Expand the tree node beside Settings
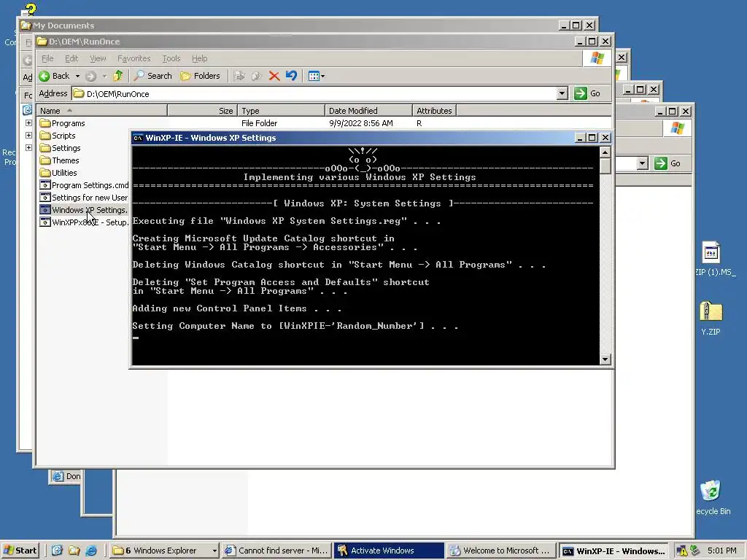 (28, 147)
